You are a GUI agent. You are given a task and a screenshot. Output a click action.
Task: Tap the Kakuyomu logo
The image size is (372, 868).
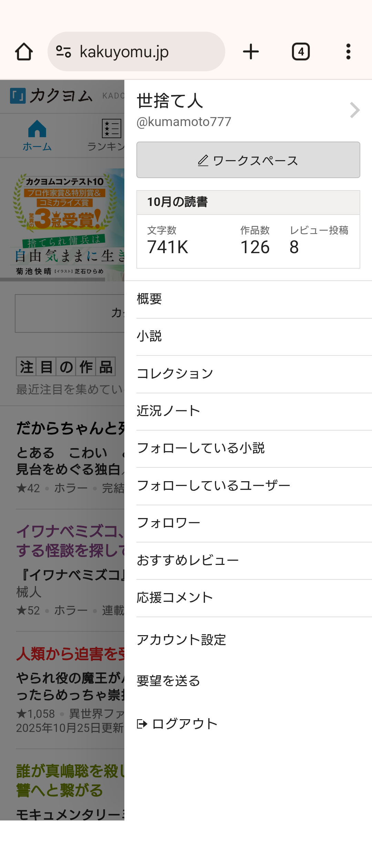point(52,96)
